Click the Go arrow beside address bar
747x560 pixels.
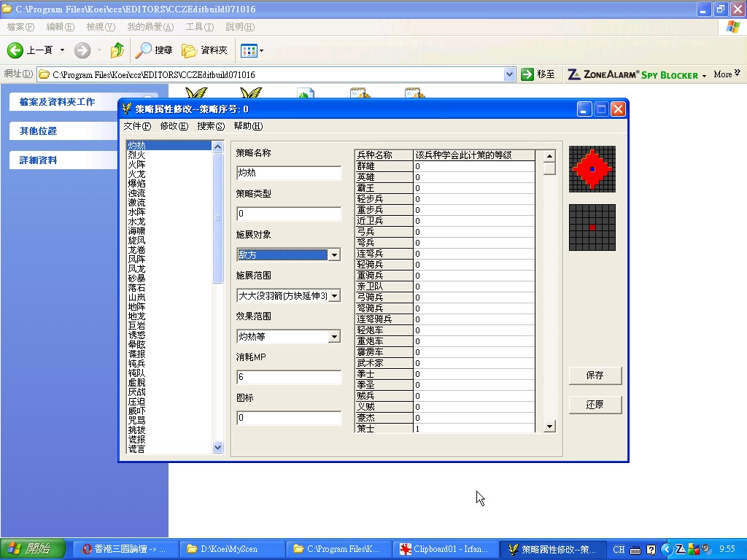[x=527, y=74]
